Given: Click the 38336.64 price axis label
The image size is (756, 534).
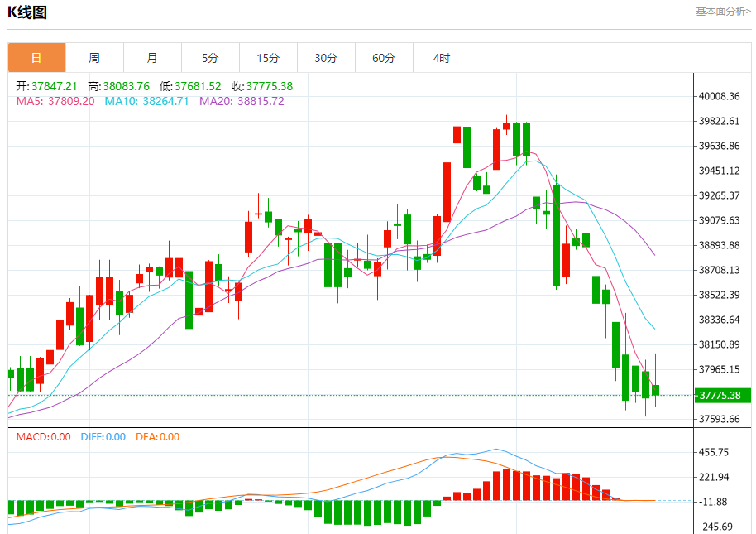Looking at the screenshot, I should click(x=720, y=320).
